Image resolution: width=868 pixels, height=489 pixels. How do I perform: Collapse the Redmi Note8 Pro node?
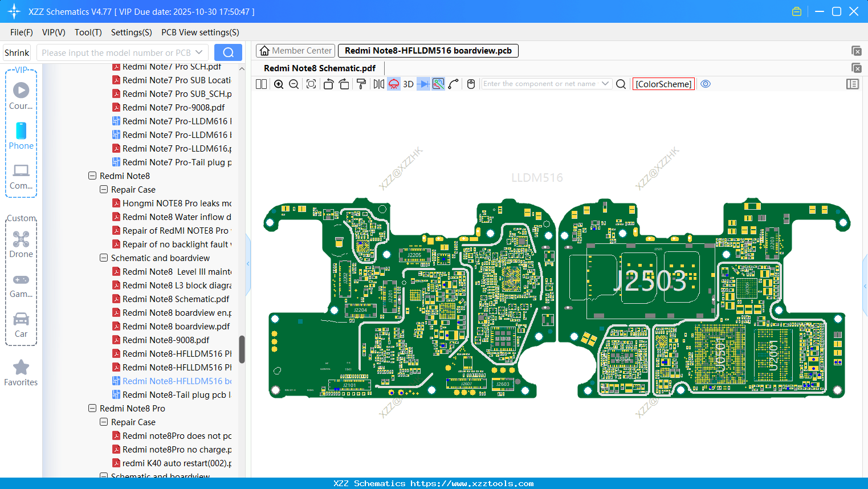pos(92,408)
